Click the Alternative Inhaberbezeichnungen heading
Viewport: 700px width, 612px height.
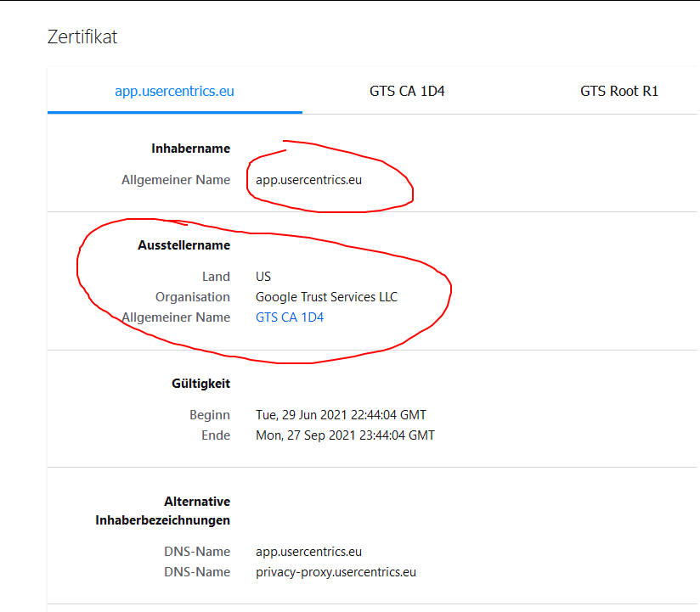(162, 511)
